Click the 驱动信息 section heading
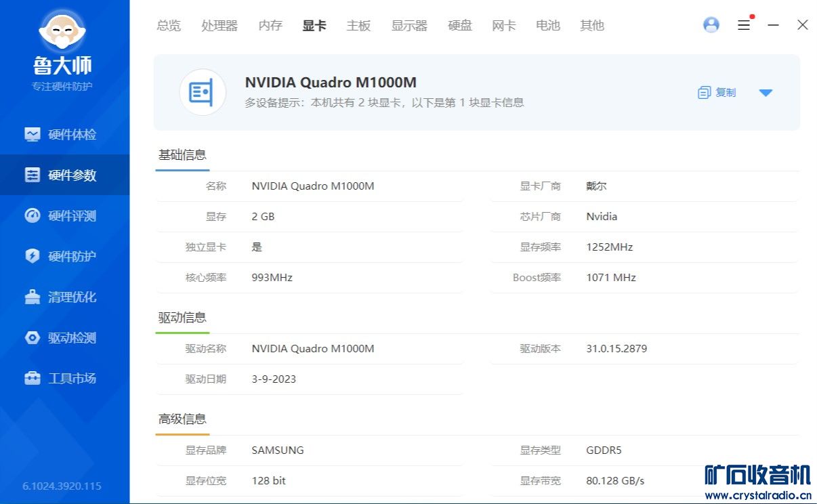 coord(182,317)
